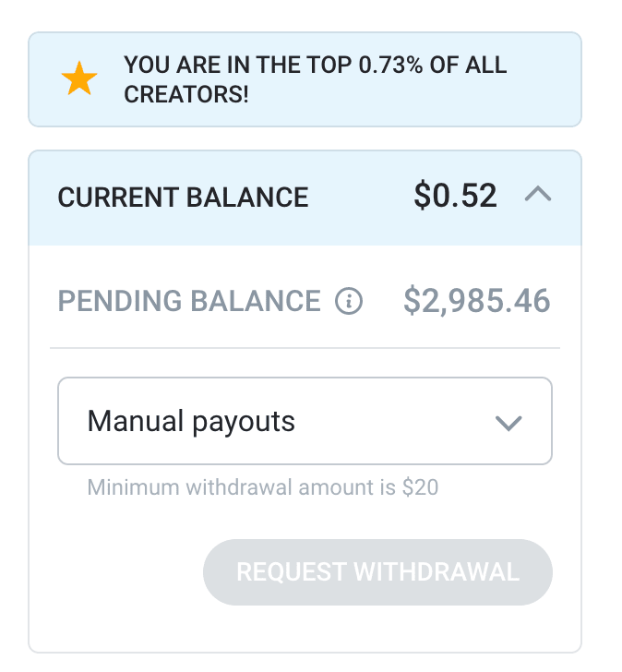Collapse the Current Balance section chevron
This screenshot has width=622, height=672.
coord(538,195)
